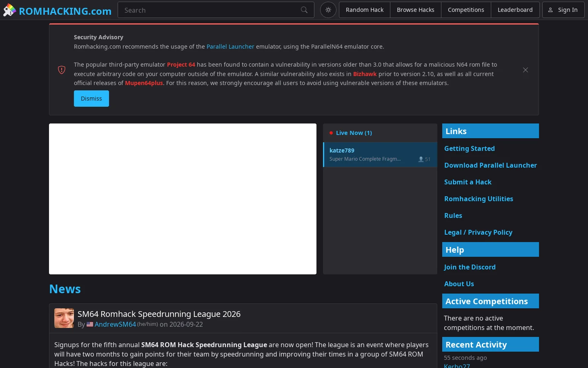Toggle the light/dark theme sun button
Viewport: 588px width, 368px height.
(x=328, y=10)
